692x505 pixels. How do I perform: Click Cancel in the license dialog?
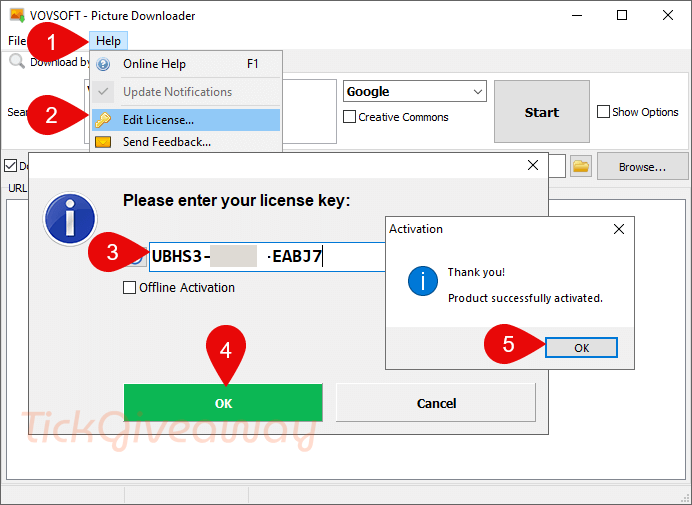coord(436,403)
